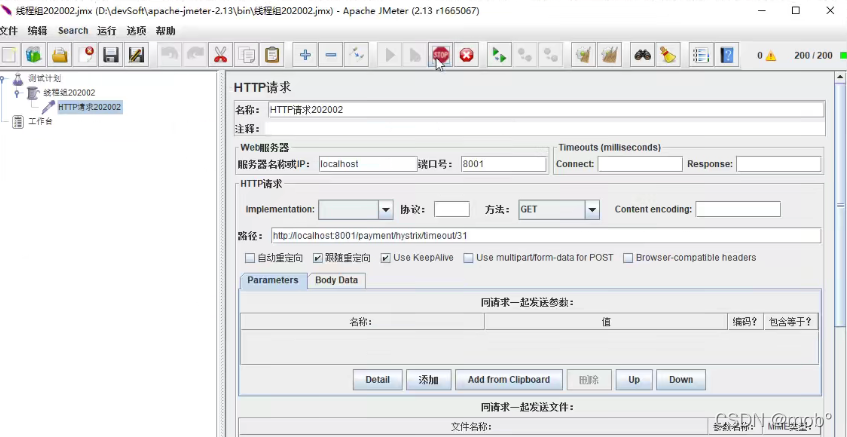This screenshot has width=847, height=437.
Task: Collapse the 线程组202002 tree node handle
Action: click(x=17, y=93)
